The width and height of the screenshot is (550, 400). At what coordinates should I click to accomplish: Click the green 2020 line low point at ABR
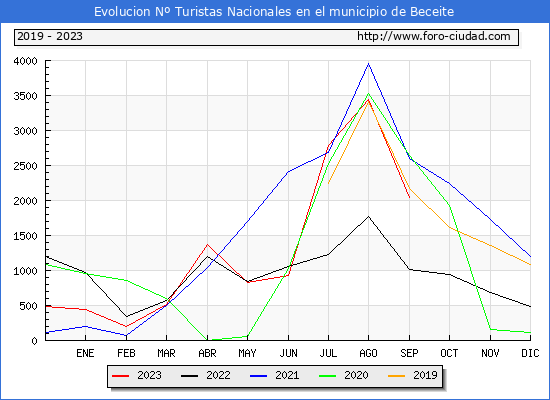pos(208,340)
